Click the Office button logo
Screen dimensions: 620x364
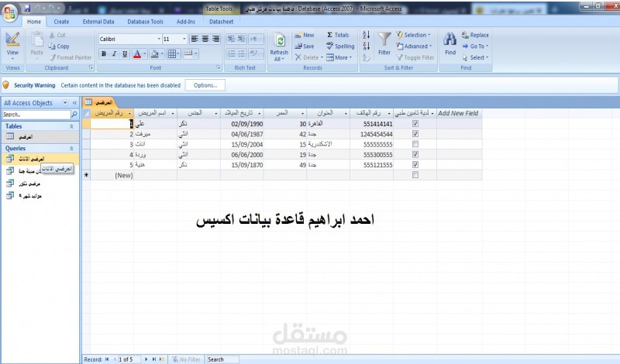[x=10, y=12]
